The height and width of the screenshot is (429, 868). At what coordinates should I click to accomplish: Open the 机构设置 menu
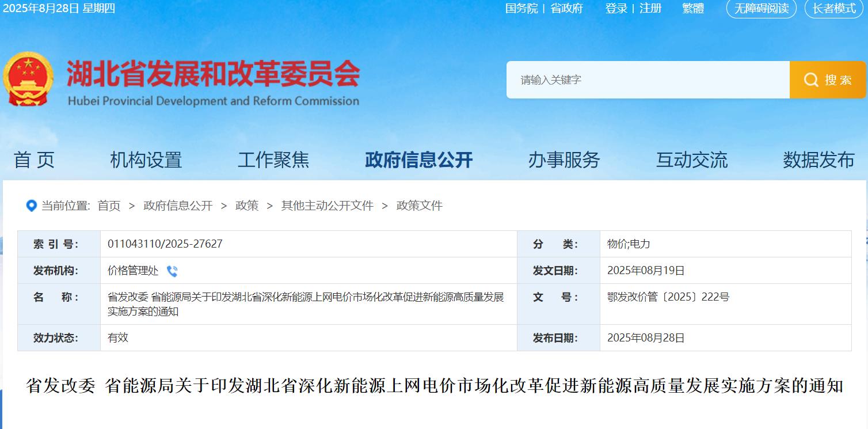coord(146,160)
